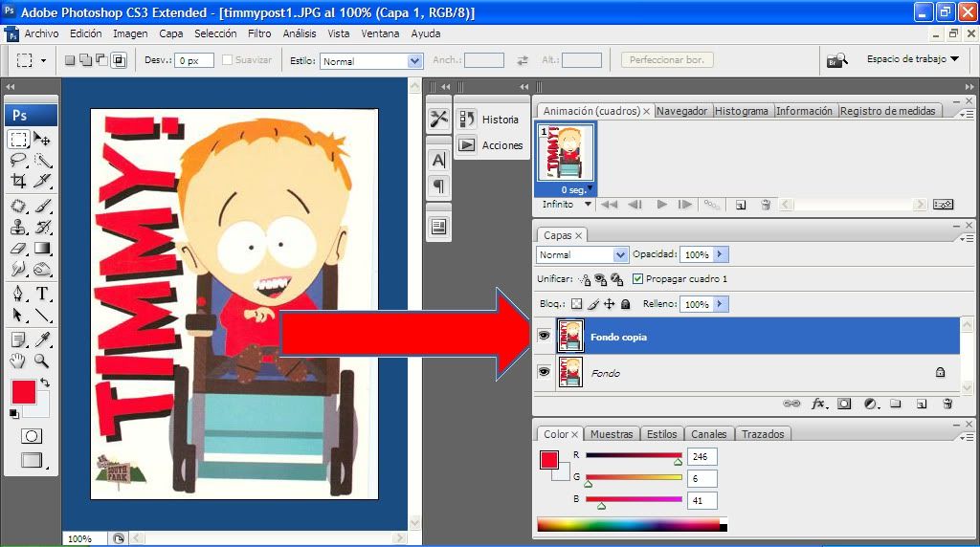Open the Paragraph panel icon
The image size is (980, 547).
tap(438, 186)
